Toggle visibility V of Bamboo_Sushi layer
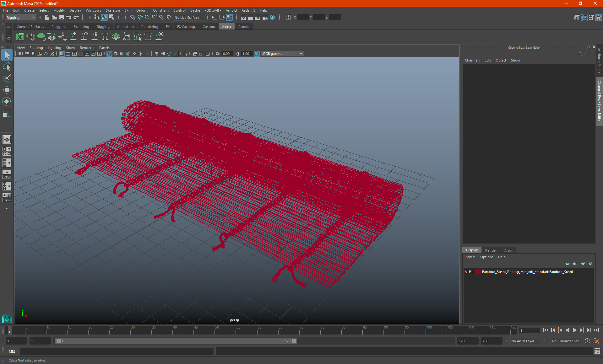The image size is (603, 364). [x=466, y=272]
